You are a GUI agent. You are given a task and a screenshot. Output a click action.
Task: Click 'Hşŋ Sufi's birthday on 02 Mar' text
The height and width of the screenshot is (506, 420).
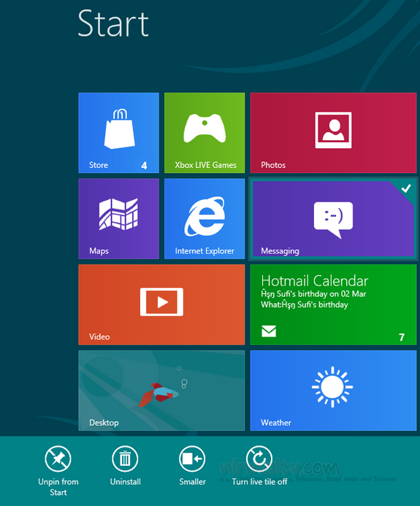pos(313,294)
